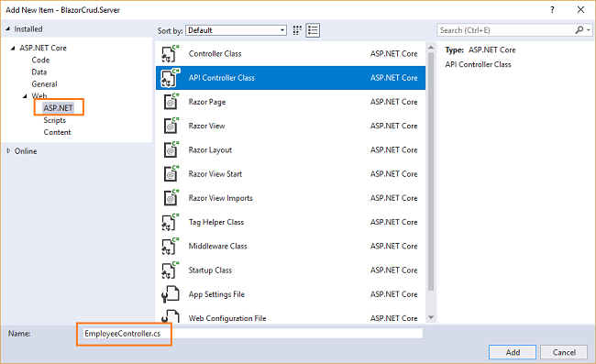Click the search magnifier icon
Viewport: 596px width, 364px height.
point(579,30)
